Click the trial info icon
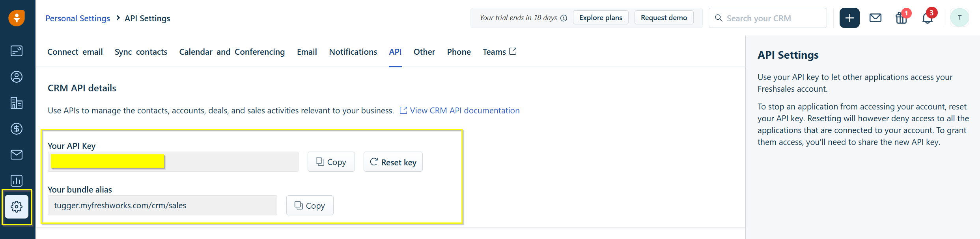Viewport: 980px width, 239px height. [564, 18]
